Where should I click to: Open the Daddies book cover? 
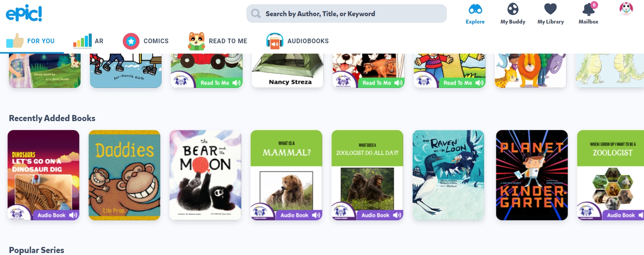coord(125,175)
